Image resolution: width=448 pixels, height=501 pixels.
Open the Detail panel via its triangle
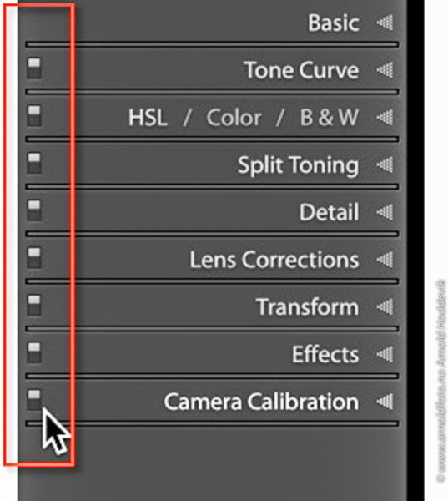tap(385, 212)
